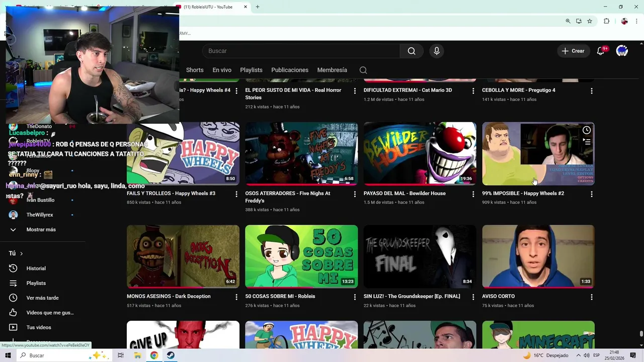This screenshot has height=362, width=644.
Task: Search within channel using magnifier beside Membresía
Action: coord(363,70)
